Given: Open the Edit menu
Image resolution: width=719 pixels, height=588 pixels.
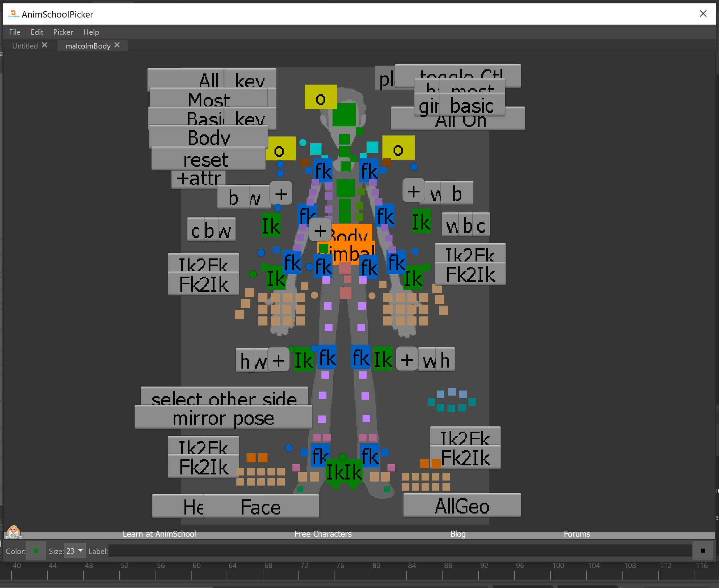Looking at the screenshot, I should pos(37,32).
